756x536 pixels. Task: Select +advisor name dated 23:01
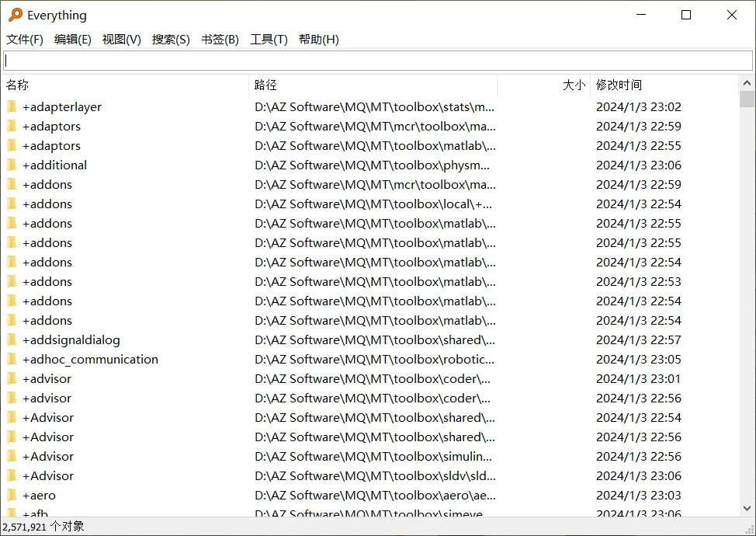[47, 378]
